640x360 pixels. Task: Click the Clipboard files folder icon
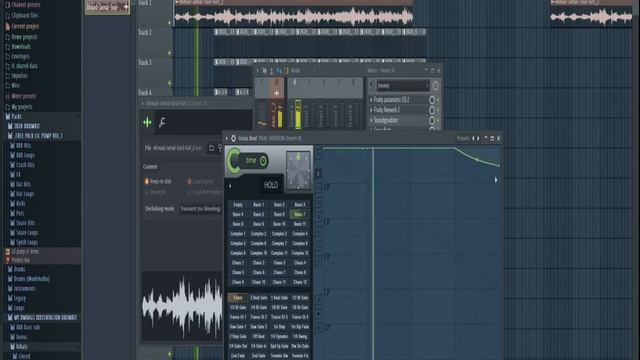pyautogui.click(x=7, y=16)
